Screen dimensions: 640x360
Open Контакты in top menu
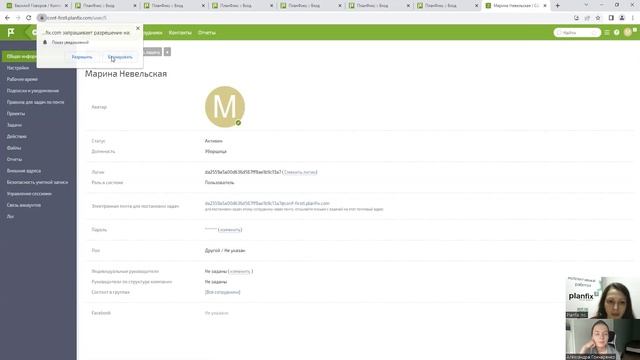tap(180, 33)
